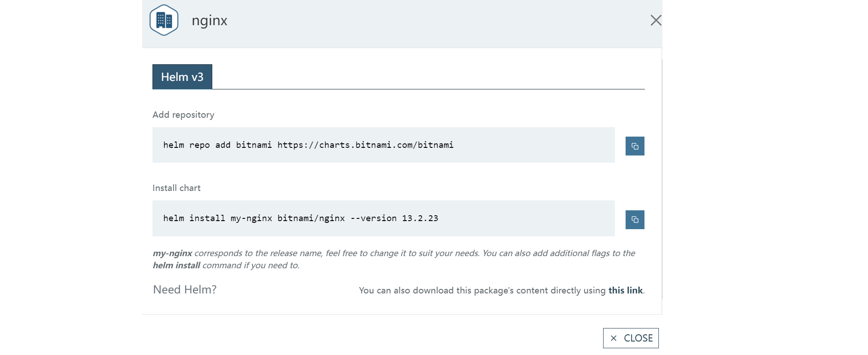Click the nginx organization building icon
868x355 pixels.
pyautogui.click(x=164, y=20)
